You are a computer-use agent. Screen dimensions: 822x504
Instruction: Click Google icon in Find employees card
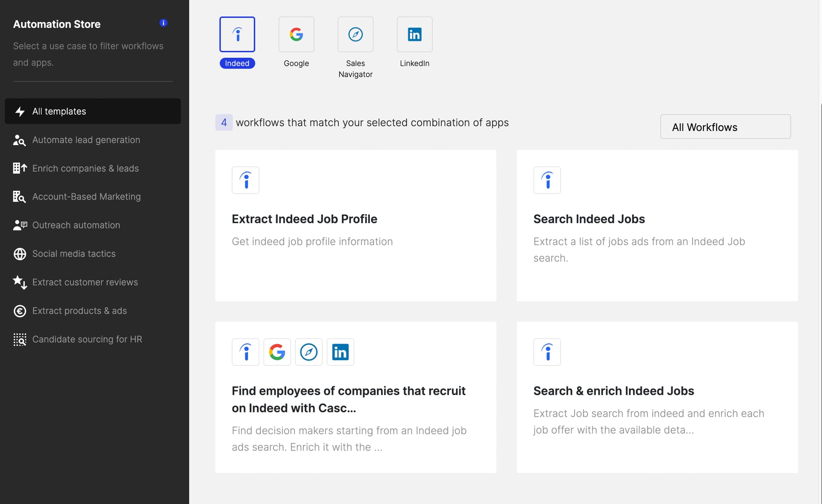(277, 352)
